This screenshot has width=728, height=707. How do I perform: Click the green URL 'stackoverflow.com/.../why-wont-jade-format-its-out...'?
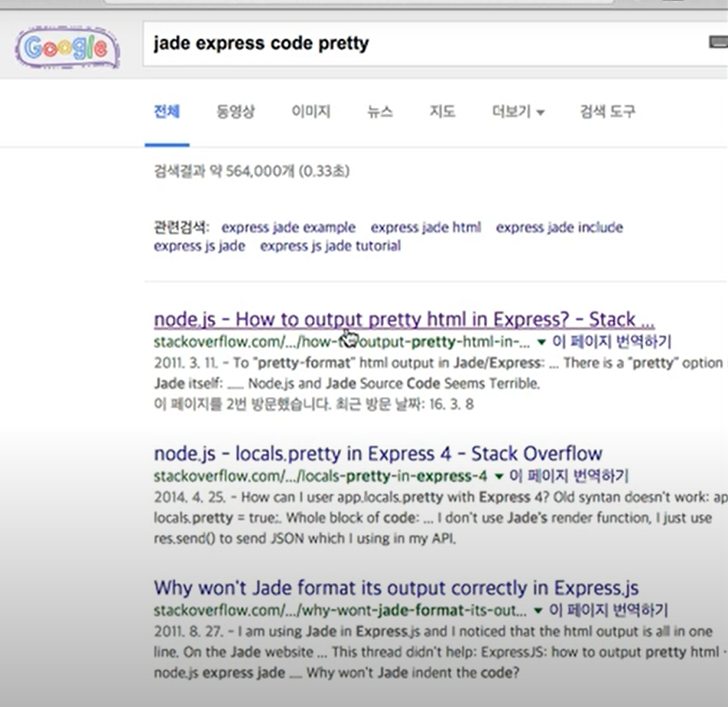[340, 610]
